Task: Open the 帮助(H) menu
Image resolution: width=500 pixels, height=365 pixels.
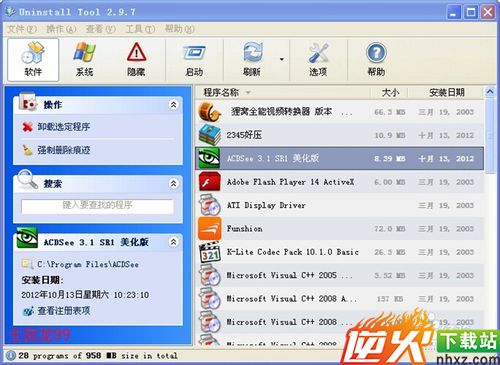Action: [x=179, y=29]
